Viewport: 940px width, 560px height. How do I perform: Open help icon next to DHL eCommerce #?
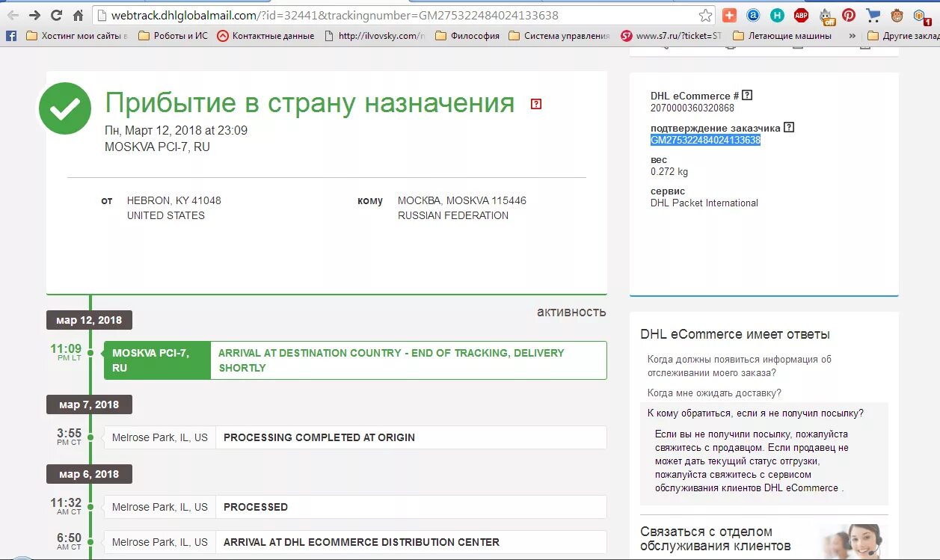(747, 95)
